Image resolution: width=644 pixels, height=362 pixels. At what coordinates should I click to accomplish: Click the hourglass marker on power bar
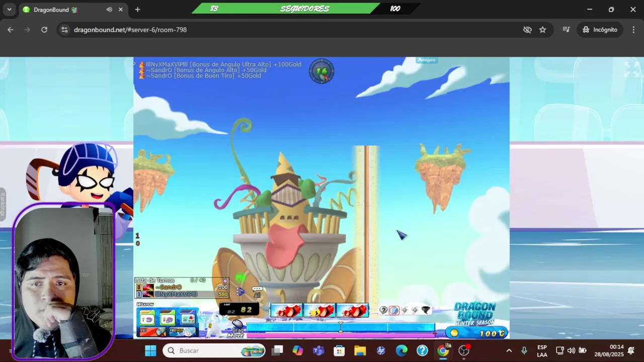341,327
